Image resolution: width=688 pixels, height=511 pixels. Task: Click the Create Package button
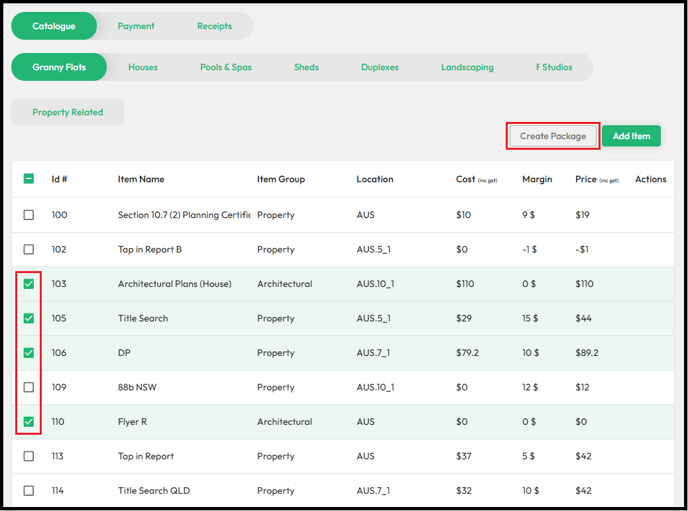click(x=553, y=136)
